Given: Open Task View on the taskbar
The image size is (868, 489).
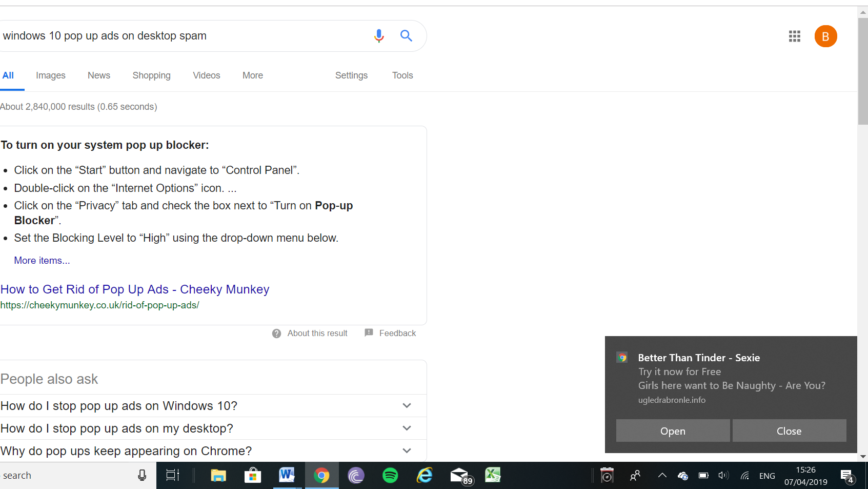Looking at the screenshot, I should (x=173, y=476).
